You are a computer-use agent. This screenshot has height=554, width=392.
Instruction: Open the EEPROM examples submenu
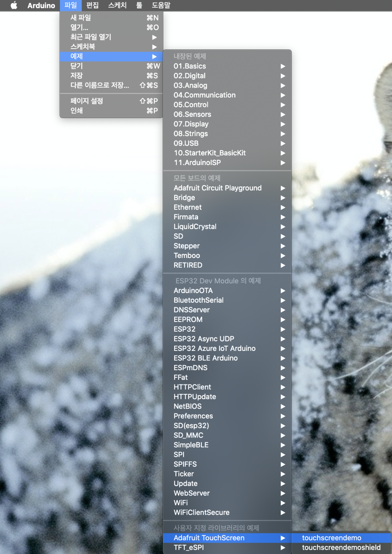[x=227, y=320]
